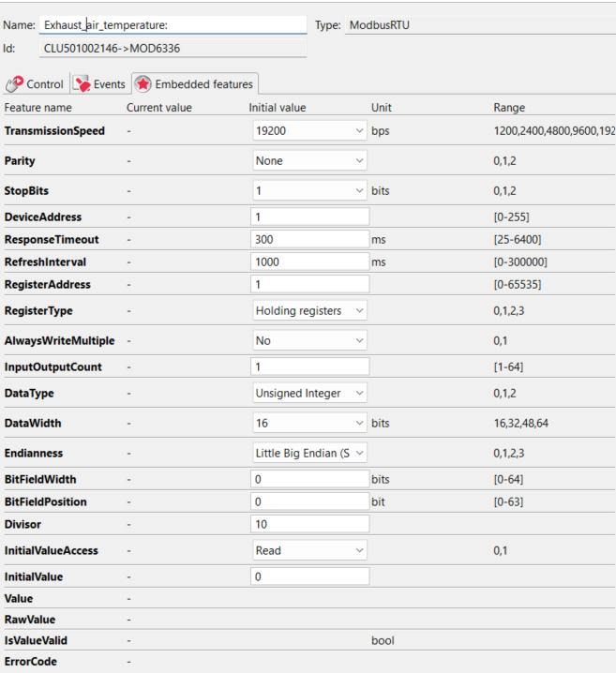
Task: Click the Feature name column header
Action: tap(38, 107)
